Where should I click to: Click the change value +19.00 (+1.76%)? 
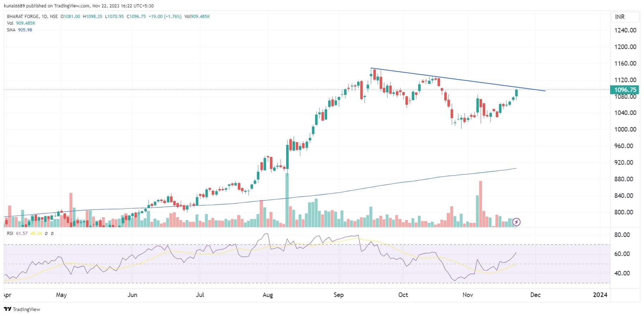165,17
